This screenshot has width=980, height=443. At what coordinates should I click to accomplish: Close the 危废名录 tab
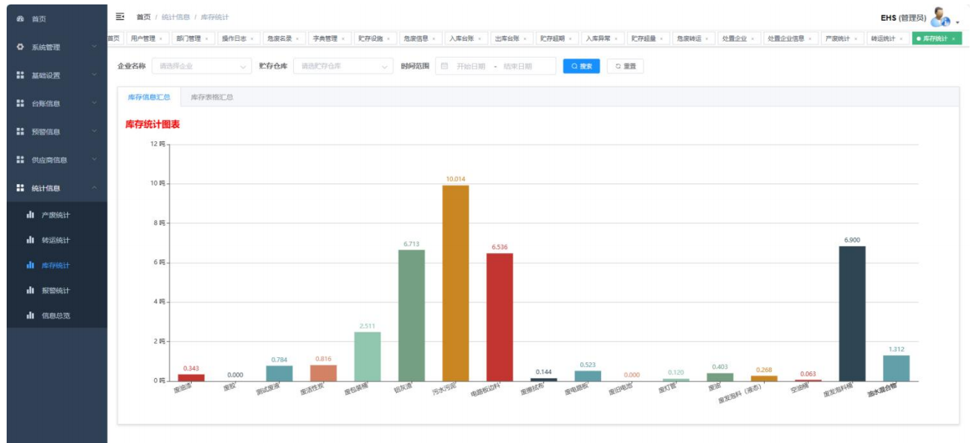298,38
